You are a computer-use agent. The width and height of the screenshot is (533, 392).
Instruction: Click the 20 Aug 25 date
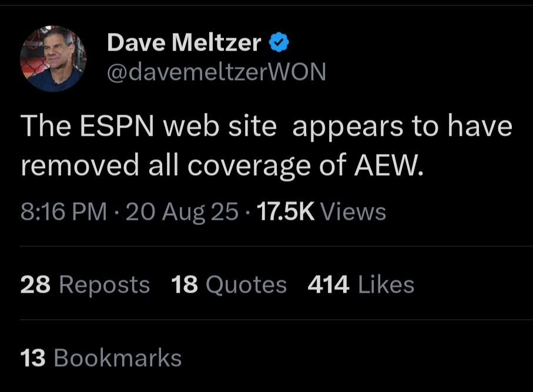click(182, 212)
